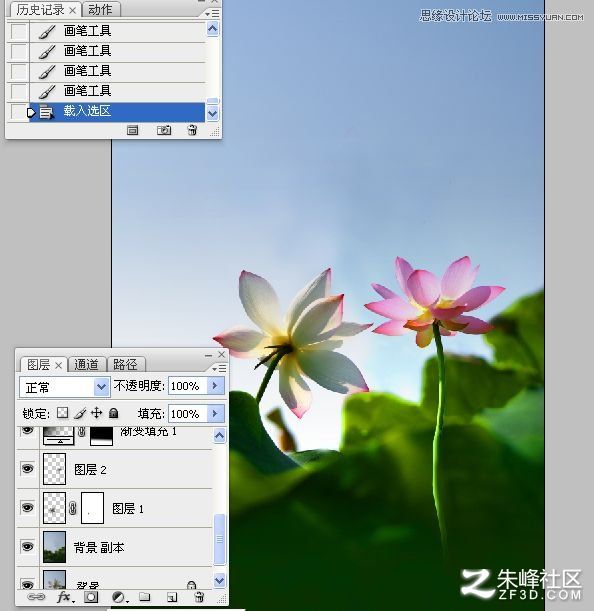Image resolution: width=594 pixels, height=611 pixels.
Task: Create new adjustment layer icon
Action: 118,597
